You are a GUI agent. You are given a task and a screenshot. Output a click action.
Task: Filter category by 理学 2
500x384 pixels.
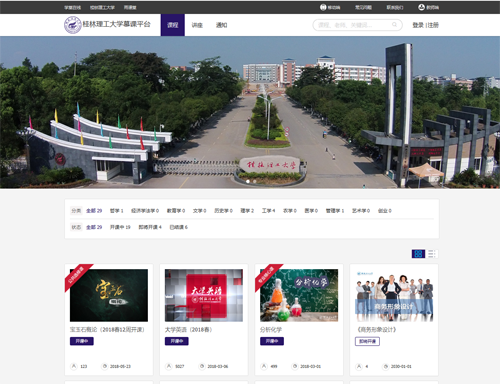point(247,211)
